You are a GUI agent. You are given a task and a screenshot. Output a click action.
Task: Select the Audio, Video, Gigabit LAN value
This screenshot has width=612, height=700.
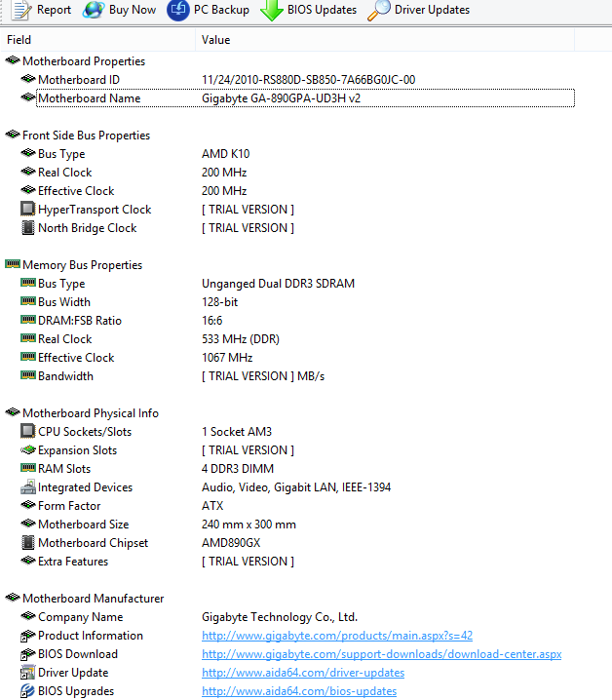[296, 487]
